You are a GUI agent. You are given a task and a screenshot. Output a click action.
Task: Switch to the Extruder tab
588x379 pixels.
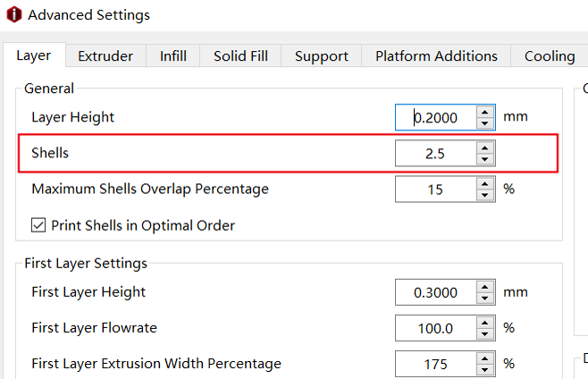coord(105,56)
